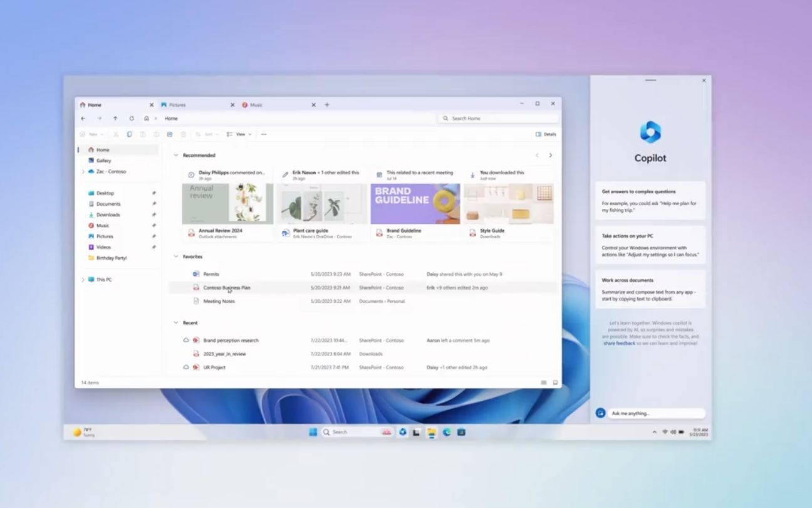This screenshot has height=508, width=812.
Task: Select the Permits file
Action: [x=363, y=274]
